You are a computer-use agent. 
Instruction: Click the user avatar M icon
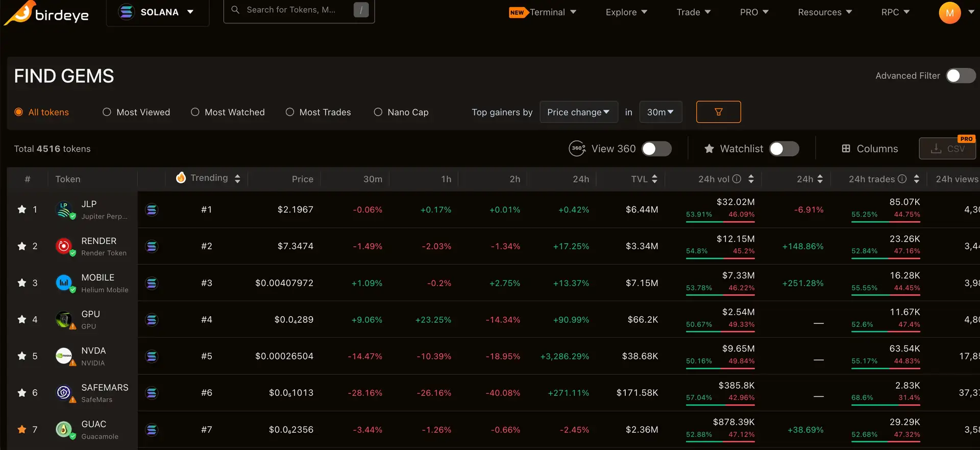pos(949,13)
